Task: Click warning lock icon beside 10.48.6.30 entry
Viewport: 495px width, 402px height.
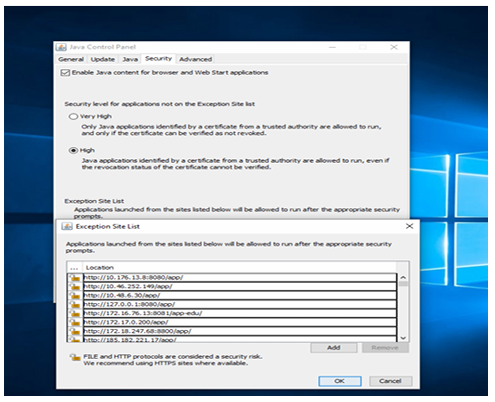Action: [75, 295]
